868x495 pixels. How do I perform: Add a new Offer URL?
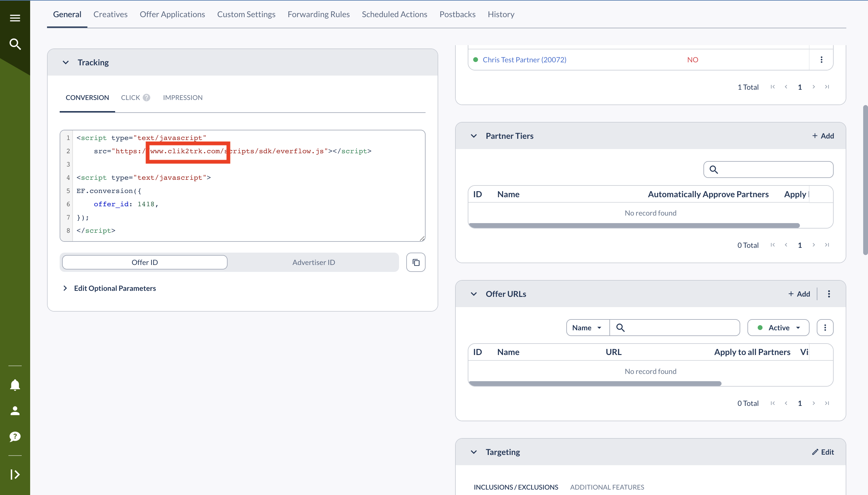(x=799, y=294)
